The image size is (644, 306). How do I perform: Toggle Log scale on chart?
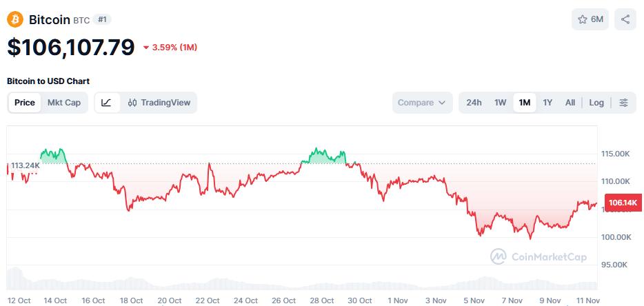pos(596,103)
